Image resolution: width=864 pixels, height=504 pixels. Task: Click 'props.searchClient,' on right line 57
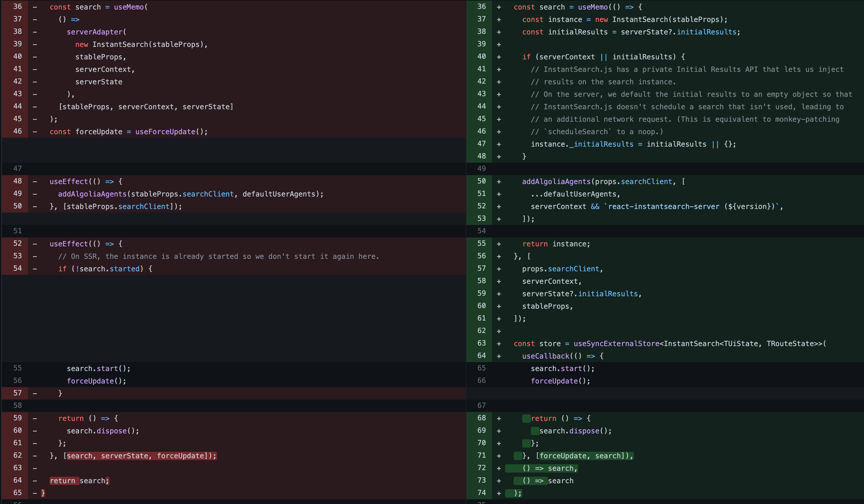[x=562, y=269]
